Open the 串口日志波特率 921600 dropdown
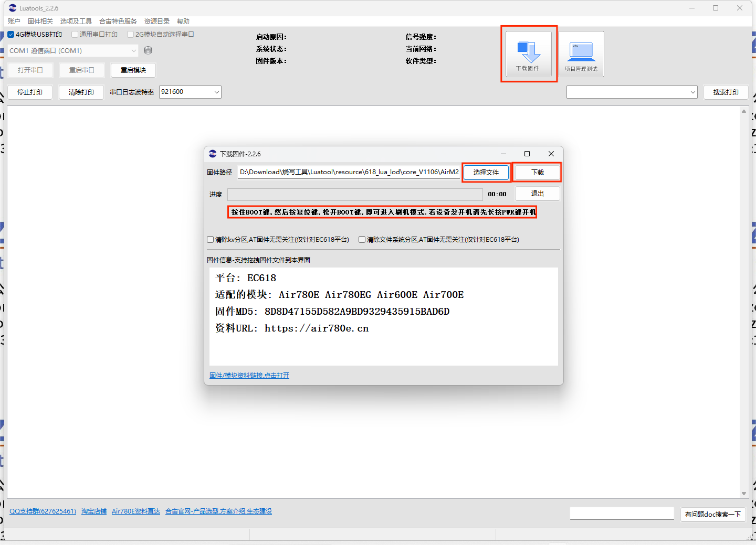Viewport: 756px width, 545px height. click(x=190, y=92)
